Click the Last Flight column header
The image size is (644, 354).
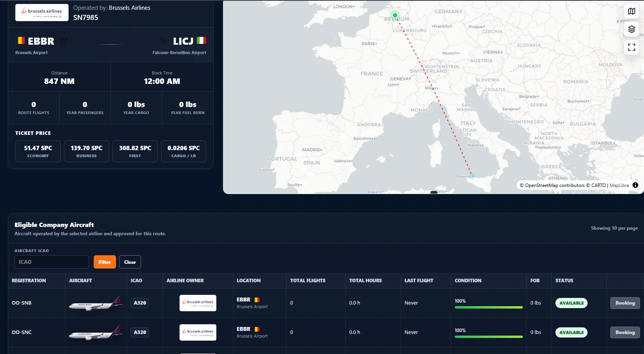click(x=419, y=281)
